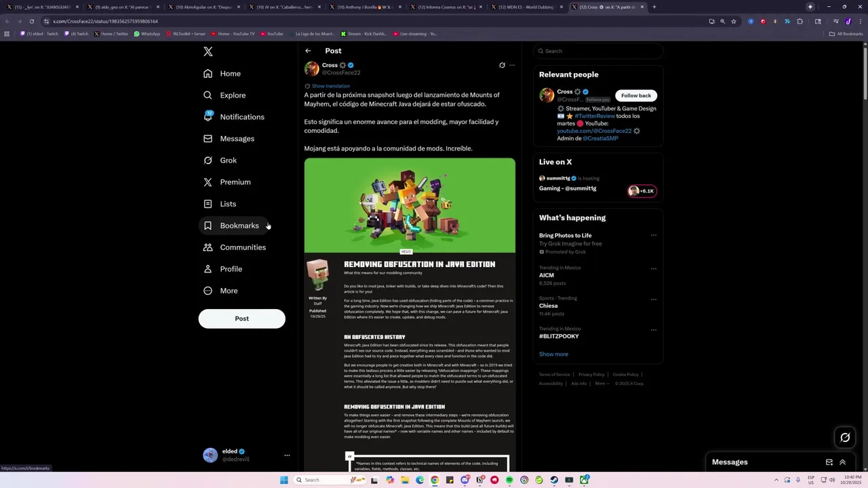Open the #TwitterReview hashtag
The height and width of the screenshot is (488, 868).
tap(595, 116)
